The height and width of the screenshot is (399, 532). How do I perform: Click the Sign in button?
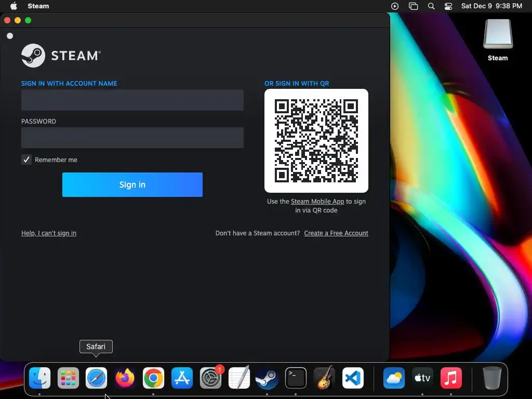(132, 184)
